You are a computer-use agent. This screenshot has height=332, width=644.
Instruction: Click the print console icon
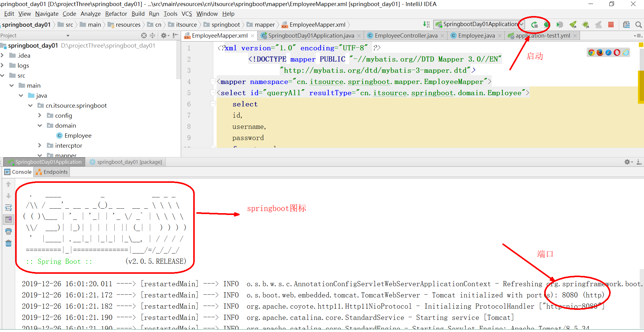(x=8, y=232)
